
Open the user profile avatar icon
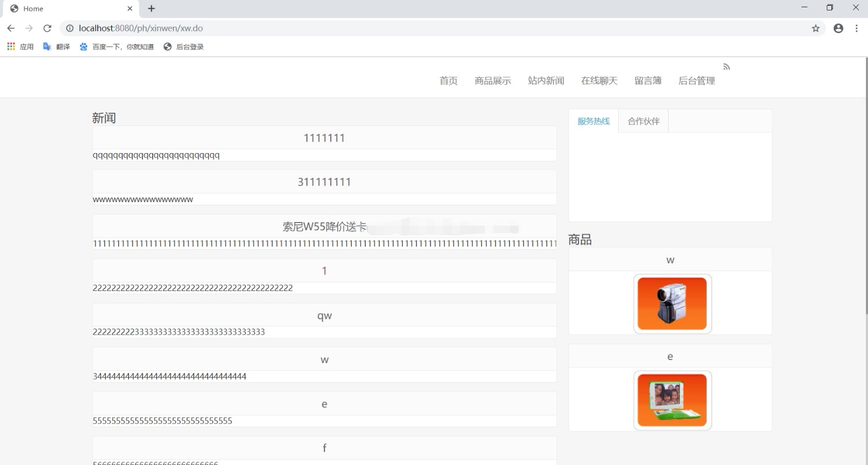pyautogui.click(x=838, y=28)
